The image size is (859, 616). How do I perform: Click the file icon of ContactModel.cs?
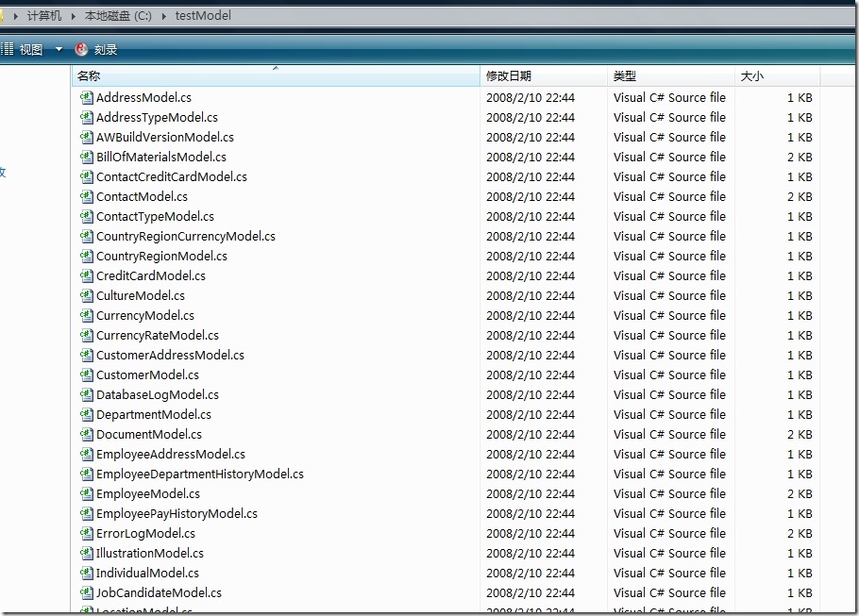(86, 196)
